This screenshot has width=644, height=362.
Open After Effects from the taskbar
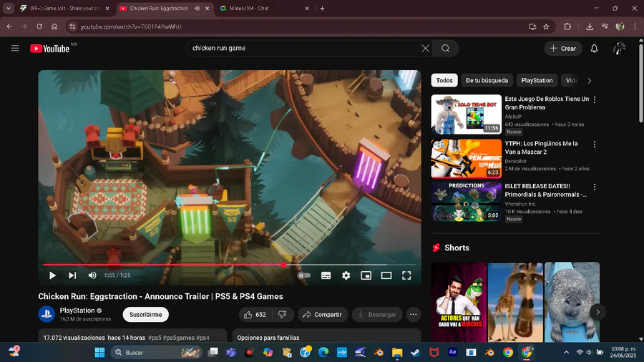point(453,352)
